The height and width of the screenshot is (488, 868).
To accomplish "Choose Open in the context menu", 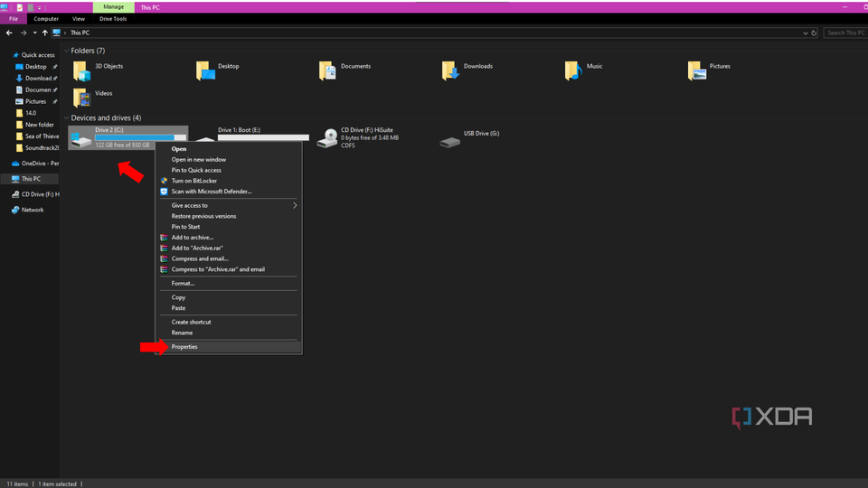I will coord(229,149).
